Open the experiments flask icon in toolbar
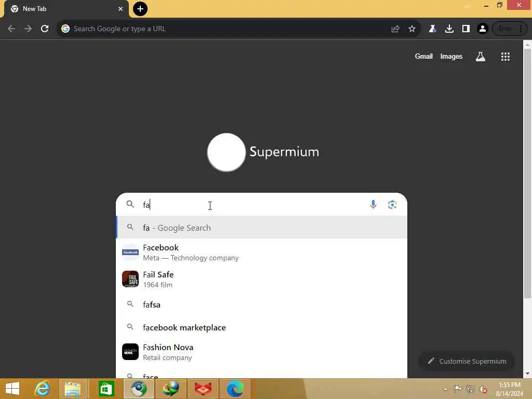Viewport: 532px width, 399px height. 432,29
